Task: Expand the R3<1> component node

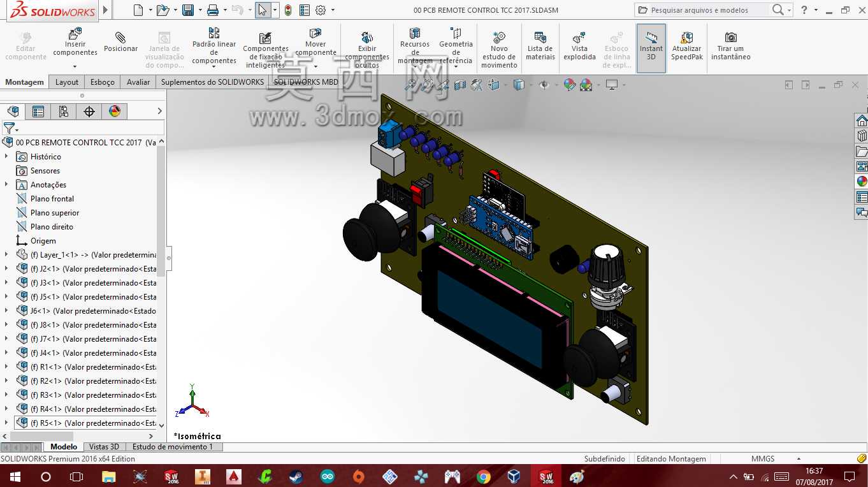Action: tap(6, 395)
